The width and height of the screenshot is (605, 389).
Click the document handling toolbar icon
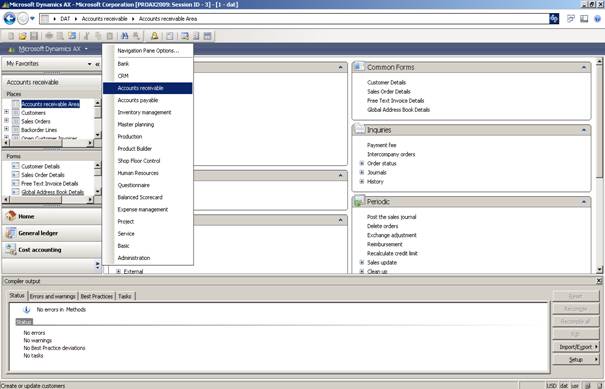point(169,36)
